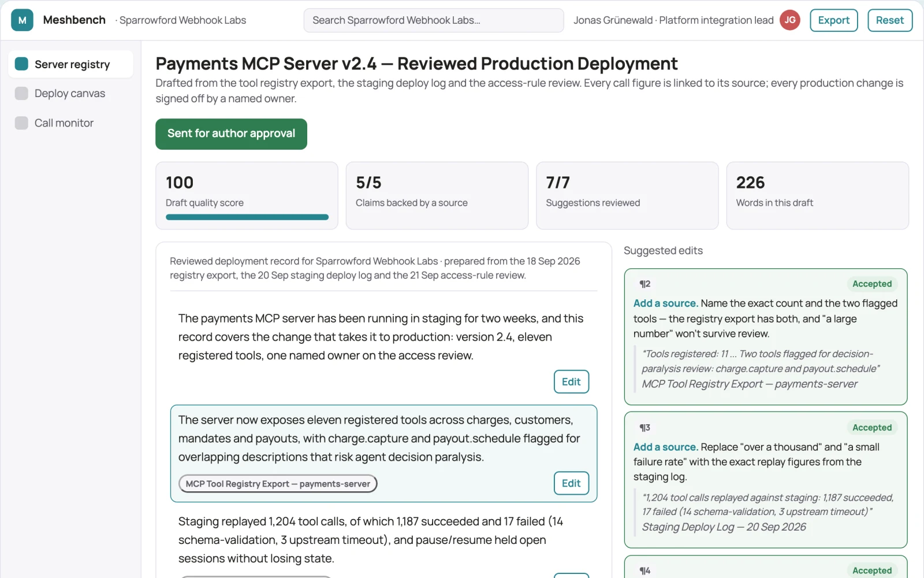Select the Suggestions reviewed card
The image size is (924, 578).
click(x=627, y=195)
